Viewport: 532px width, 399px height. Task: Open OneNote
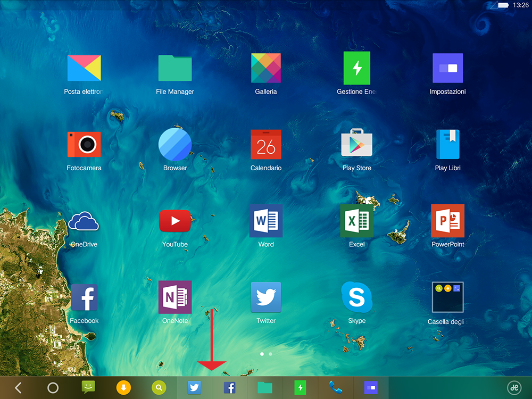pos(175,297)
